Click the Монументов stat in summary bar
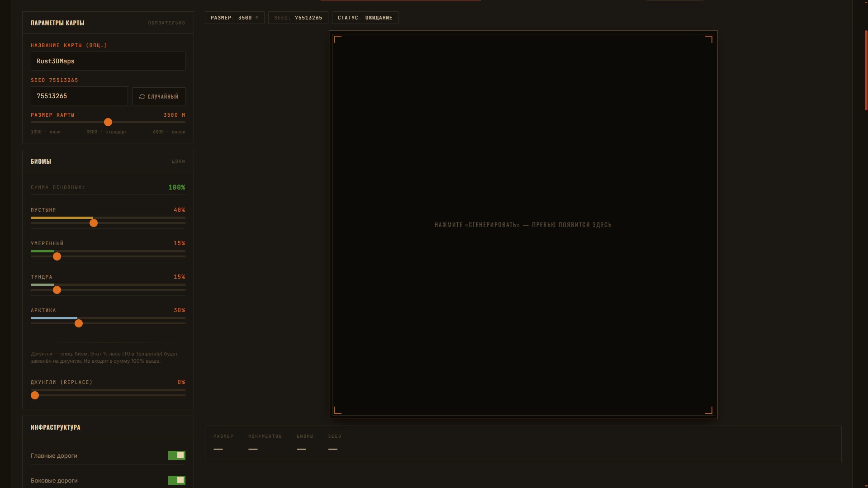 (265, 442)
